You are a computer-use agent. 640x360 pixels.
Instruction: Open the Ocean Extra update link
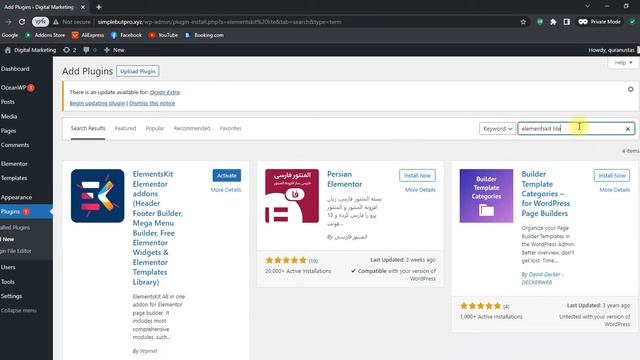[164, 93]
